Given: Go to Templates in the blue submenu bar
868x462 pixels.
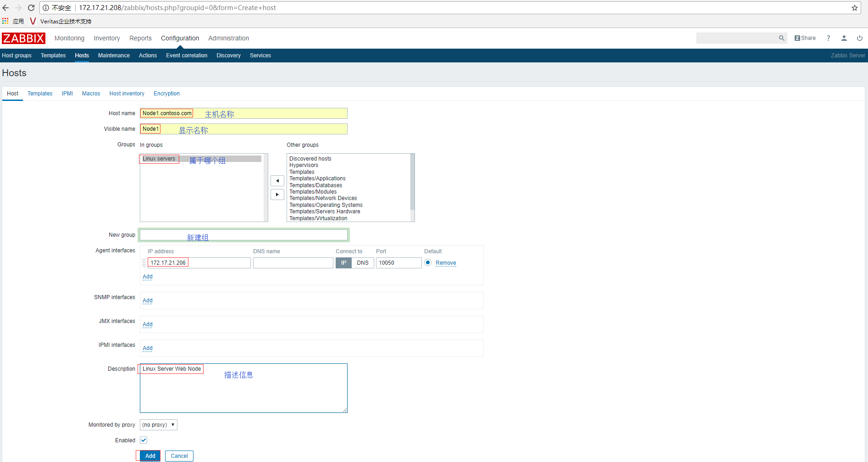Looking at the screenshot, I should click(53, 56).
